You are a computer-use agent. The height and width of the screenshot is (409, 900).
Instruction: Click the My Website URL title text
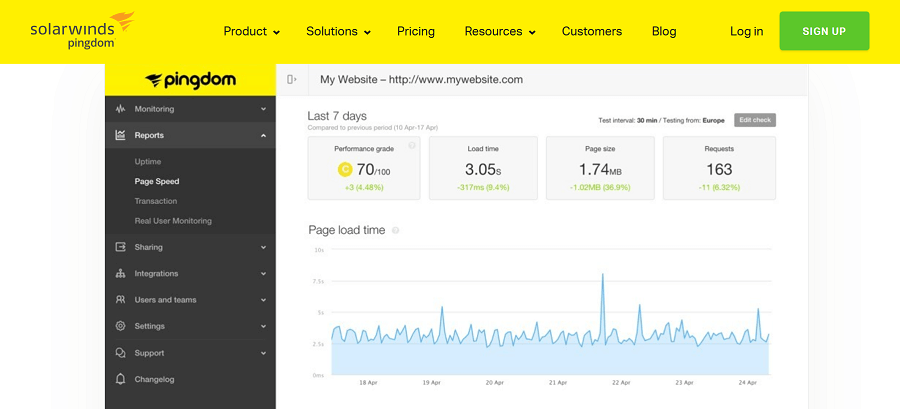[x=421, y=80]
